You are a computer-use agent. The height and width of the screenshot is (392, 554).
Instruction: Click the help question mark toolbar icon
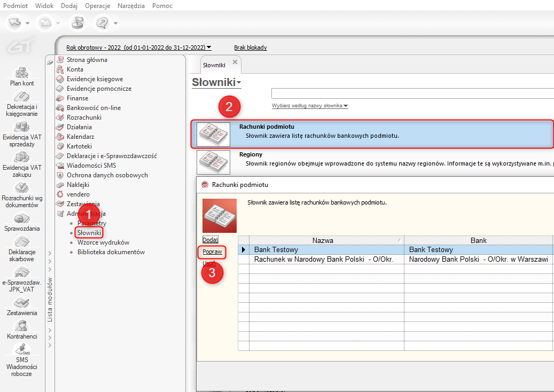click(x=102, y=23)
